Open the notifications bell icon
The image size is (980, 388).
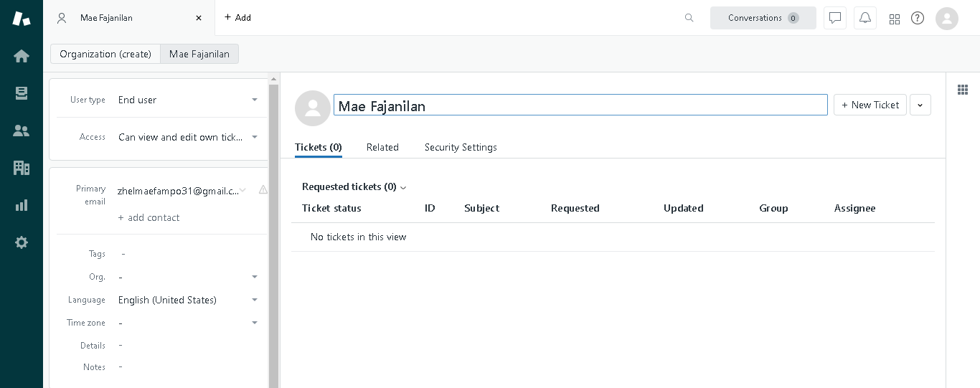[865, 18]
